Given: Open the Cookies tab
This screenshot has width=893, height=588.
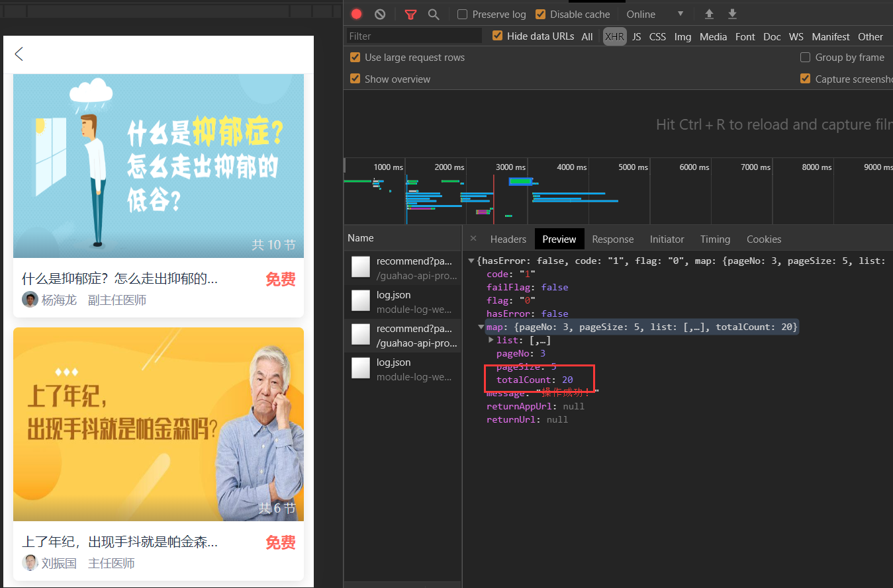Looking at the screenshot, I should point(764,239).
